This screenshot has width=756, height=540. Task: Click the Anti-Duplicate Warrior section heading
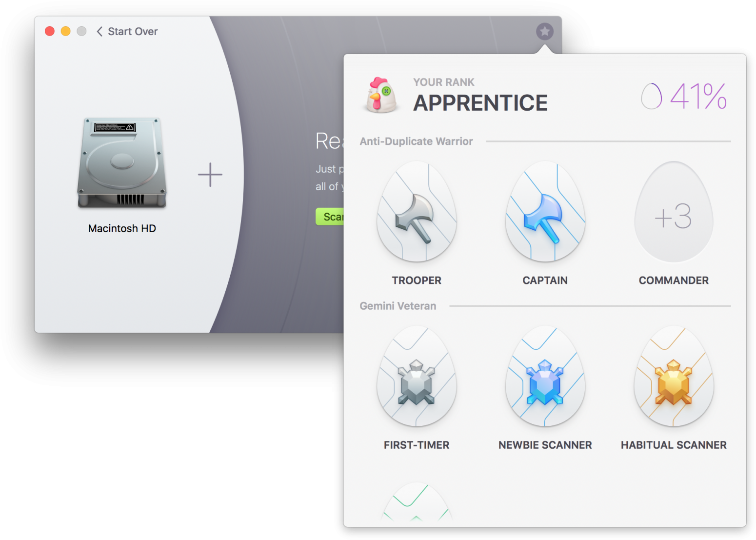pyautogui.click(x=416, y=141)
